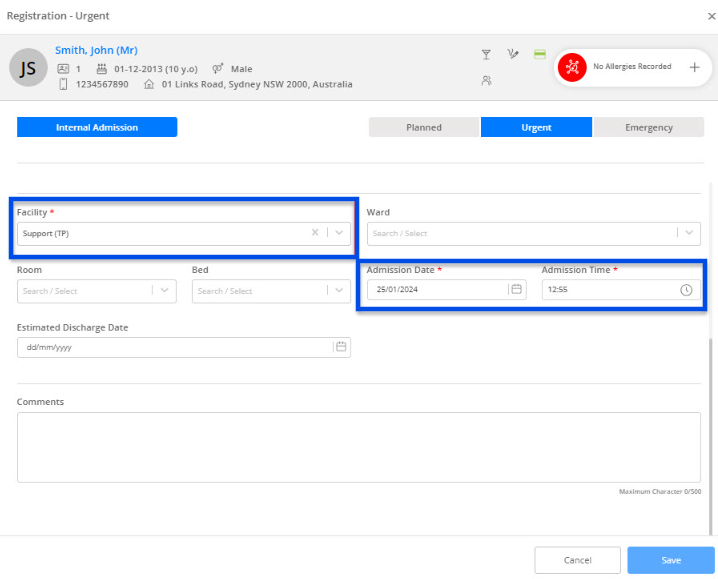
Task: Clear the Facility selection with the X
Action: pos(314,233)
